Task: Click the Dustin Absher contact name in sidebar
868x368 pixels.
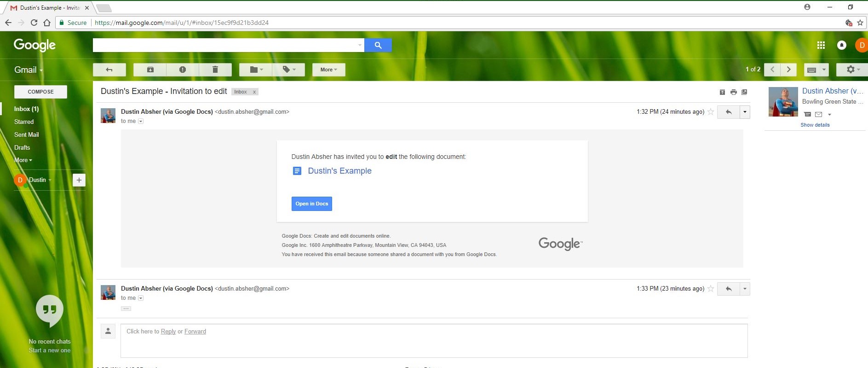Action: pyautogui.click(x=833, y=91)
